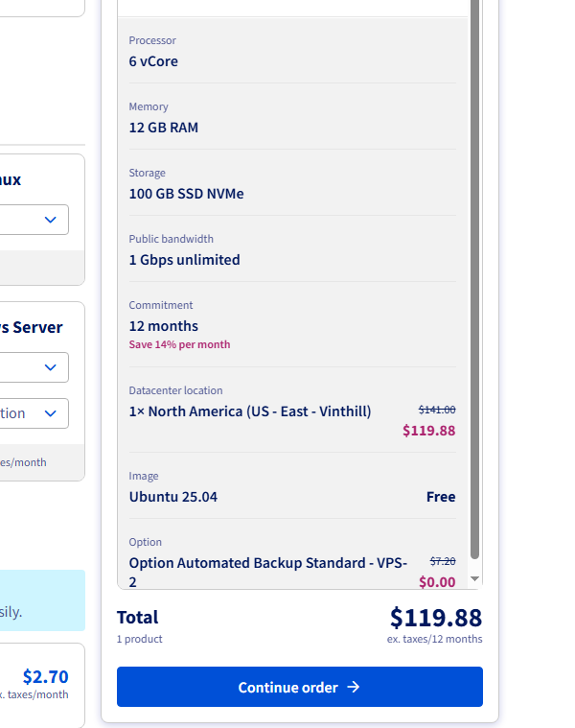The image size is (575, 728).
Task: Click 'ex. taxes/12 months' text
Action: pos(435,639)
